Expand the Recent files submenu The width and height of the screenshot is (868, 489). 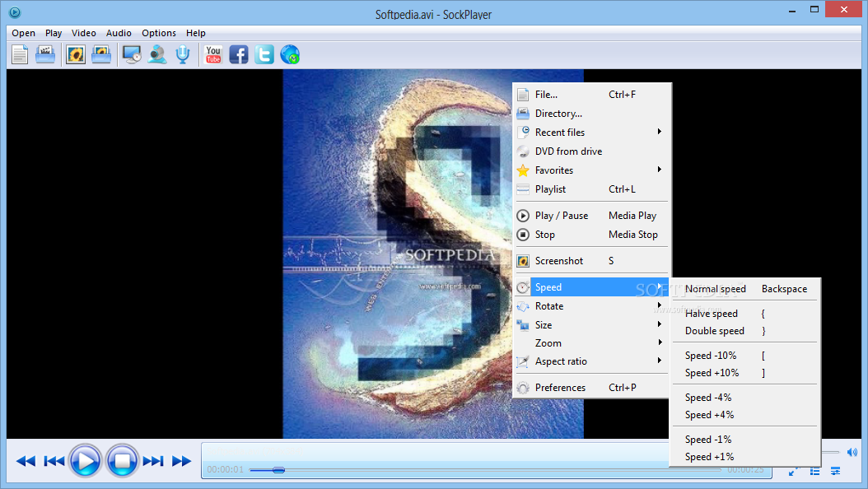pyautogui.click(x=591, y=133)
